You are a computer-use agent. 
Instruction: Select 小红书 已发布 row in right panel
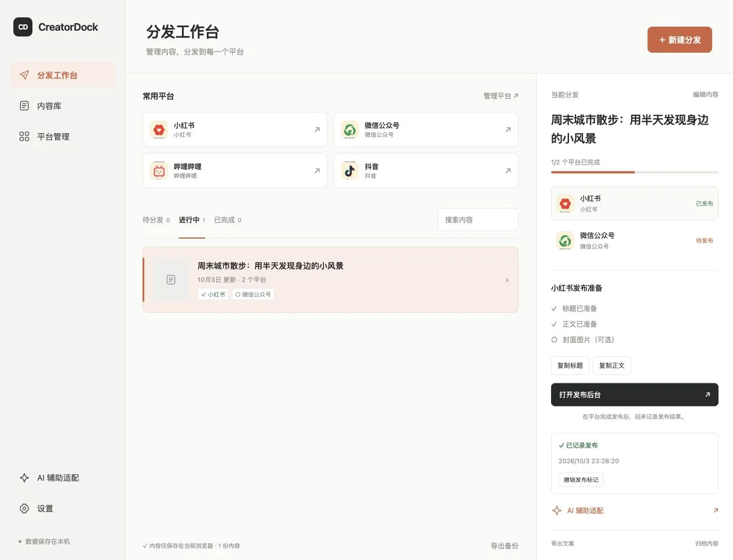coord(634,203)
